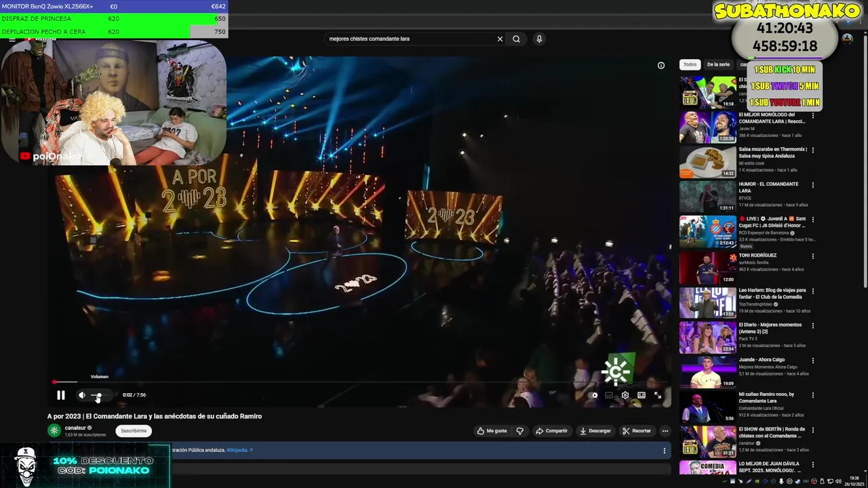The height and width of the screenshot is (488, 868).
Task: Open channel 'RCD Espanyol de Barcelona' name
Action: click(764, 232)
